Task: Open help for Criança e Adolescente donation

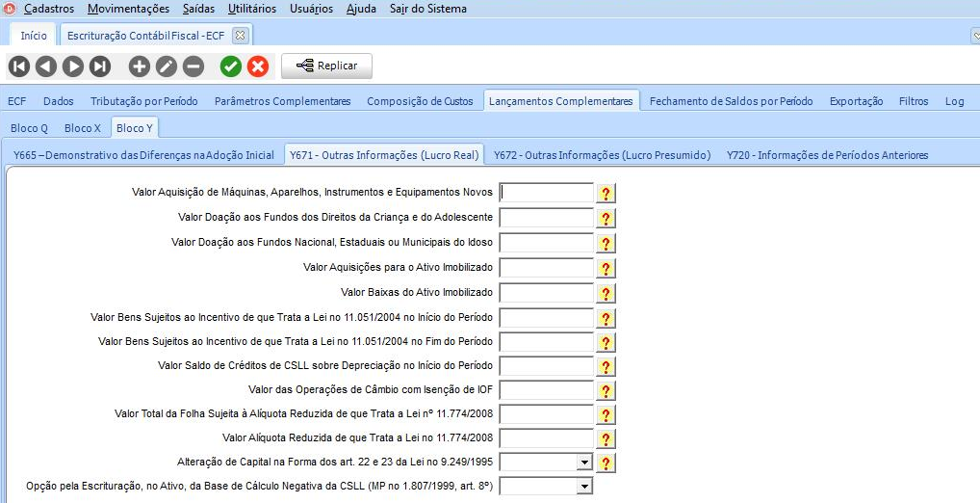Action: [606, 219]
